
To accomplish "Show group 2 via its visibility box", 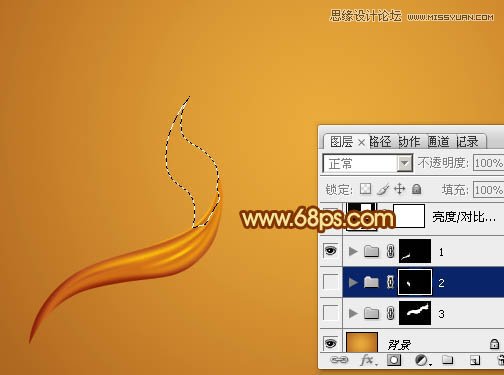I will (330, 282).
